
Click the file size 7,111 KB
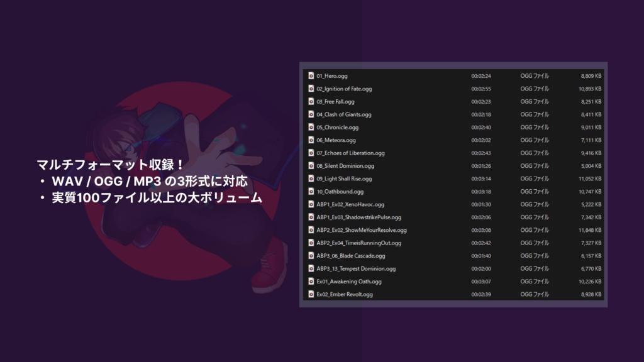tap(591, 140)
